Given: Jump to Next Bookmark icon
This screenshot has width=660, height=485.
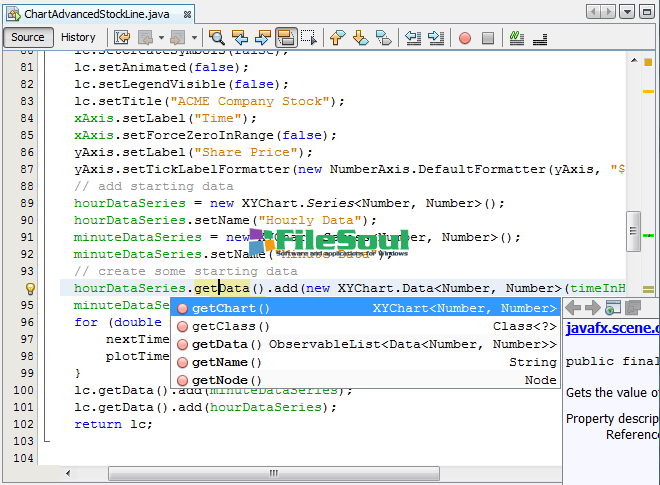Looking at the screenshot, I should (x=360, y=38).
